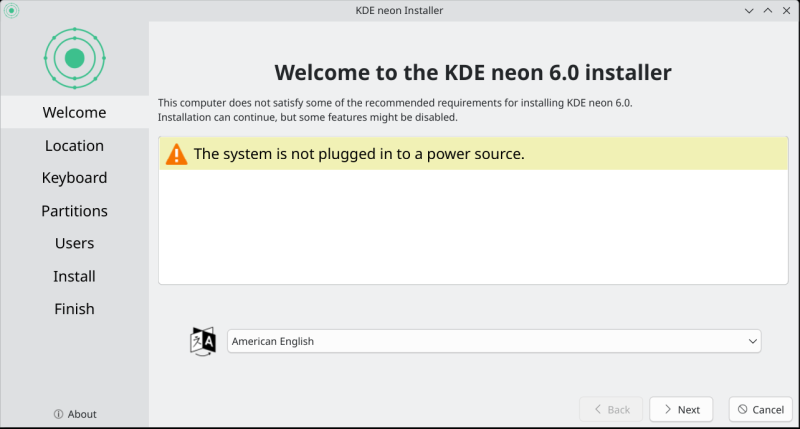Click the Cancel button's circle-slash icon

click(x=742, y=409)
